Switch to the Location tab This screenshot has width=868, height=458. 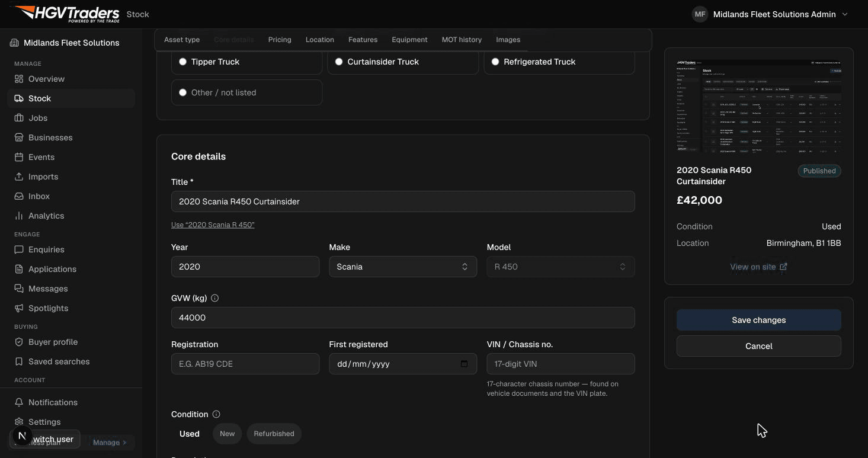pos(320,40)
